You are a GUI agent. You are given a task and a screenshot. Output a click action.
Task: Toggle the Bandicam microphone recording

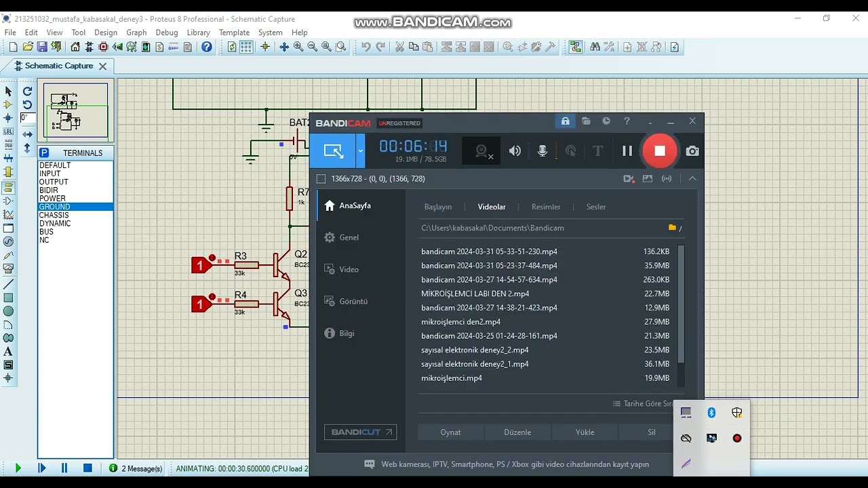tap(542, 151)
